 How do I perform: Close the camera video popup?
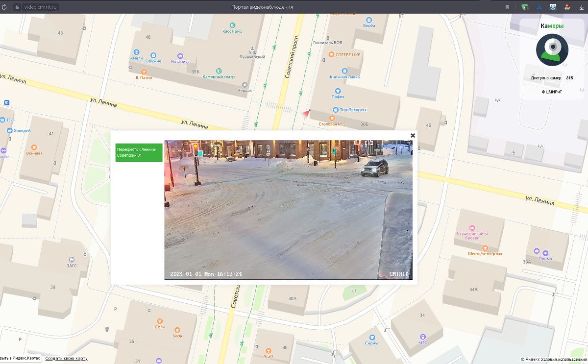point(413,136)
